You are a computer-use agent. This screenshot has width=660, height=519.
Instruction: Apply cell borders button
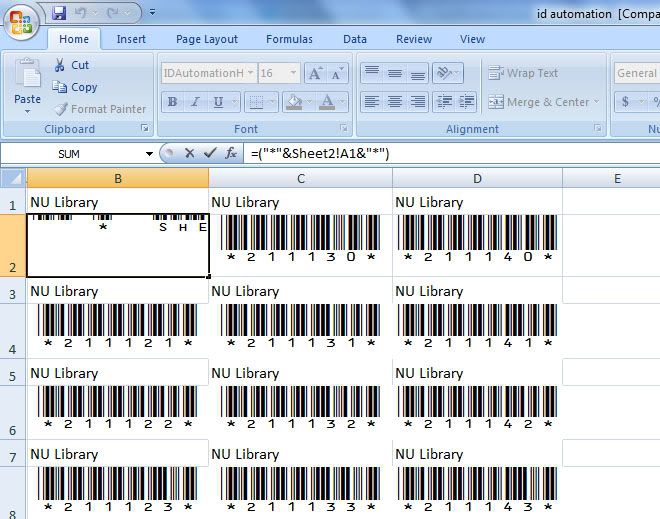256,102
